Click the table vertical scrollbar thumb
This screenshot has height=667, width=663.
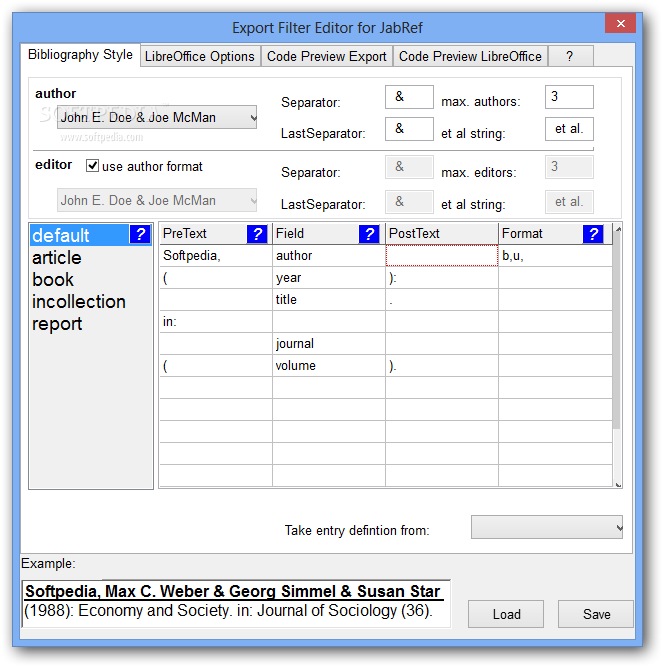(x=617, y=331)
